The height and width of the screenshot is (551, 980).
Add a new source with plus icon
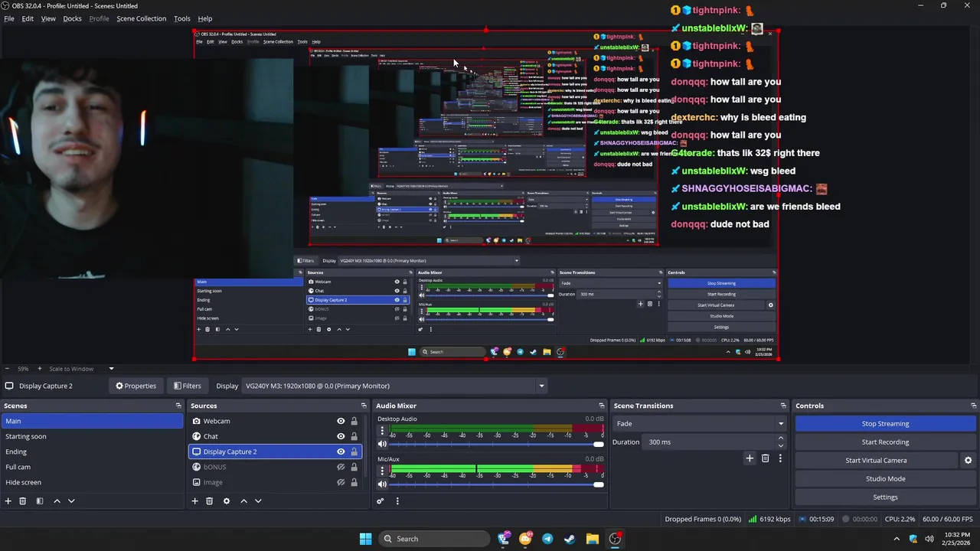click(x=194, y=500)
